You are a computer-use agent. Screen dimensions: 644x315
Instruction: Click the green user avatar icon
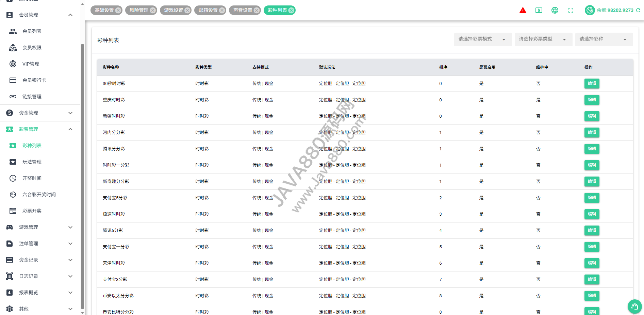(590, 10)
